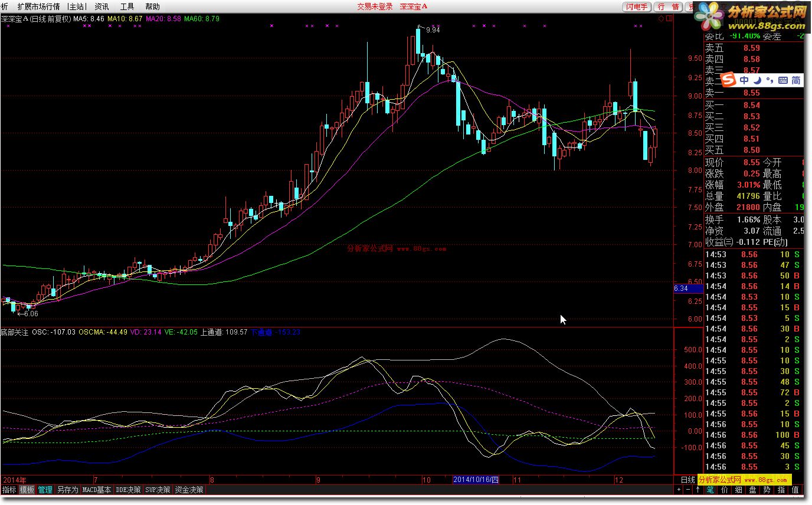Select the 管理 tab

45,490
